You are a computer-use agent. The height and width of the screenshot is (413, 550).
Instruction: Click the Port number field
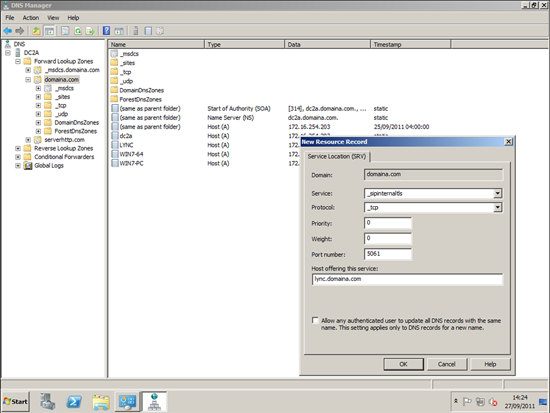388,254
